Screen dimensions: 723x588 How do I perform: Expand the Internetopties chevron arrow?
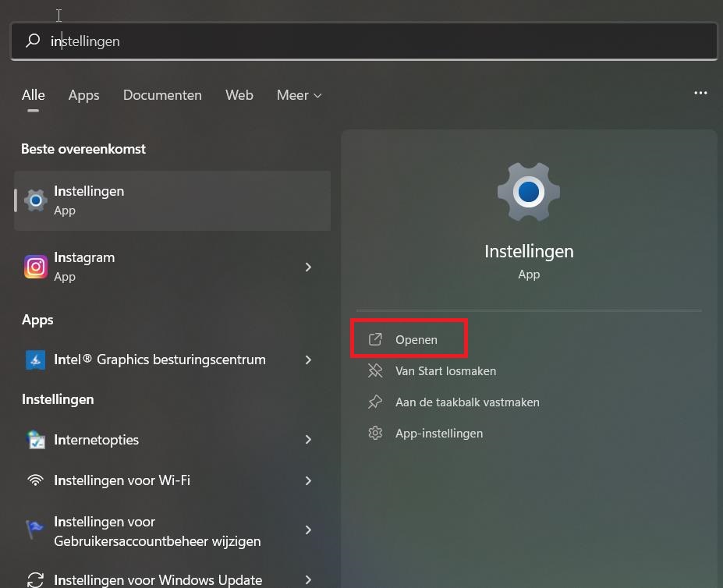point(308,440)
